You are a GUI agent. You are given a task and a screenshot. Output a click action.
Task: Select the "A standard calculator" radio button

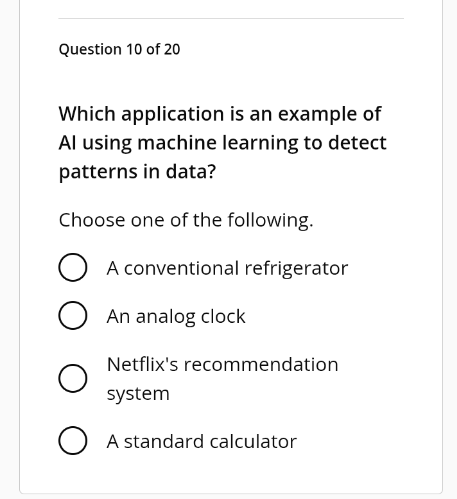pyautogui.click(x=73, y=440)
